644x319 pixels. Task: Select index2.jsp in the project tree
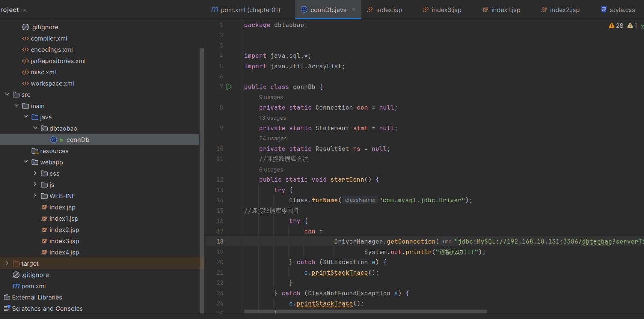pos(64,230)
